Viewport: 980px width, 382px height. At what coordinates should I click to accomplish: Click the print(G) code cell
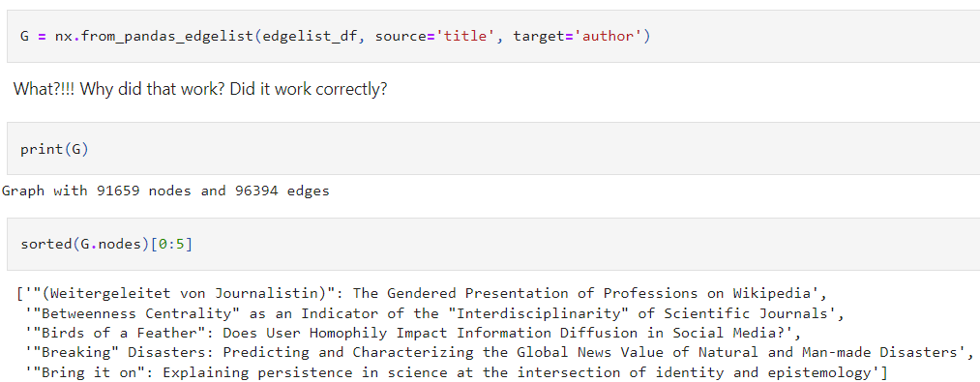493,149
